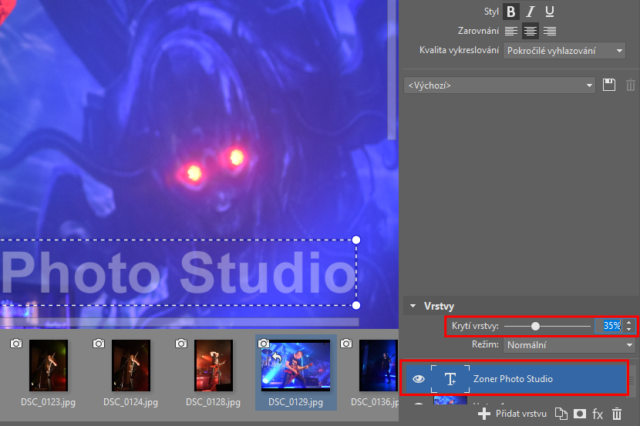Screen dimensions: 640x426
Task: Click camera icon above DSC_0123.jpg
Action: [x=16, y=344]
